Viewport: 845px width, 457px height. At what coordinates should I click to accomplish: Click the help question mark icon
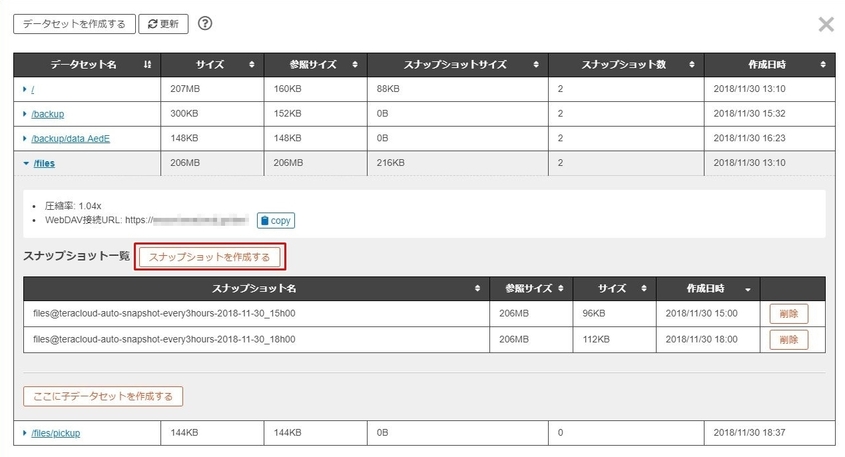[205, 23]
